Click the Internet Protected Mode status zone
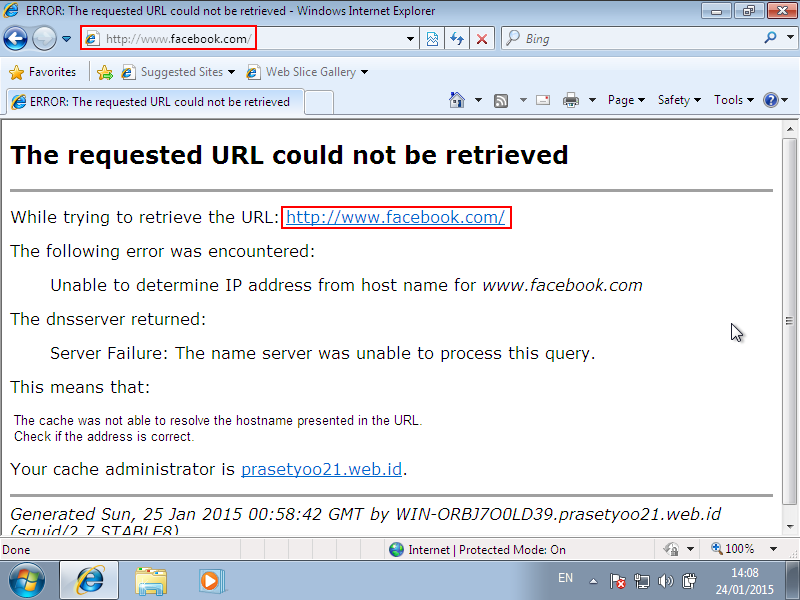Image resolution: width=800 pixels, height=600 pixels. (x=477, y=549)
